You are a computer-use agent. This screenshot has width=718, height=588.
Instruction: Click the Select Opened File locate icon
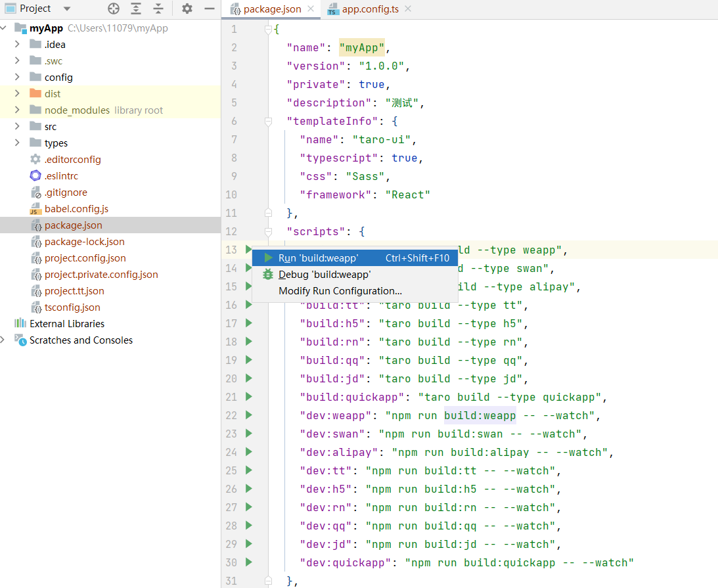(x=114, y=9)
